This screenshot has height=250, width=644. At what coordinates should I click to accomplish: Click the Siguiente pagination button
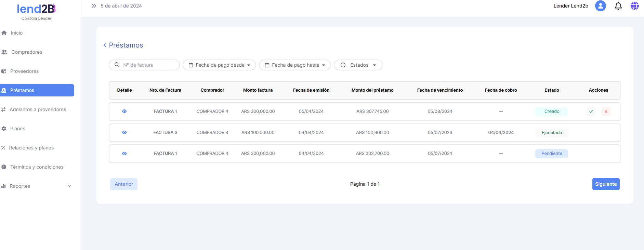pos(606,184)
